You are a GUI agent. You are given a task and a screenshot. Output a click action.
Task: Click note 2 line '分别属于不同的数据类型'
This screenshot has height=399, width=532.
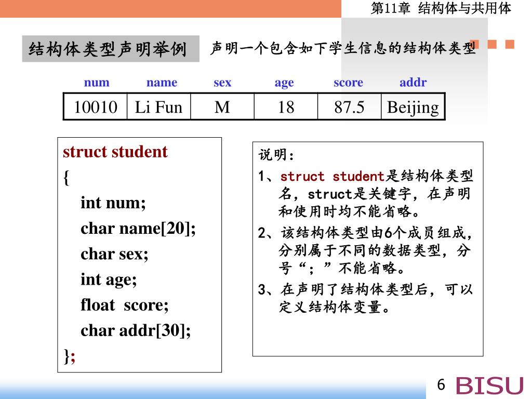tap(360, 251)
